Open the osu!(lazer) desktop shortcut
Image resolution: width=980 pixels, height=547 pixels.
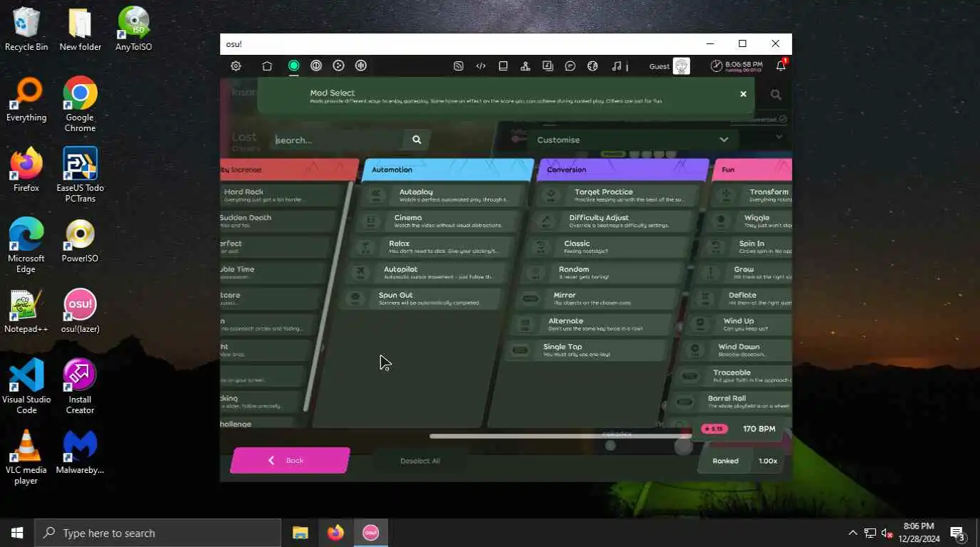coord(80,311)
